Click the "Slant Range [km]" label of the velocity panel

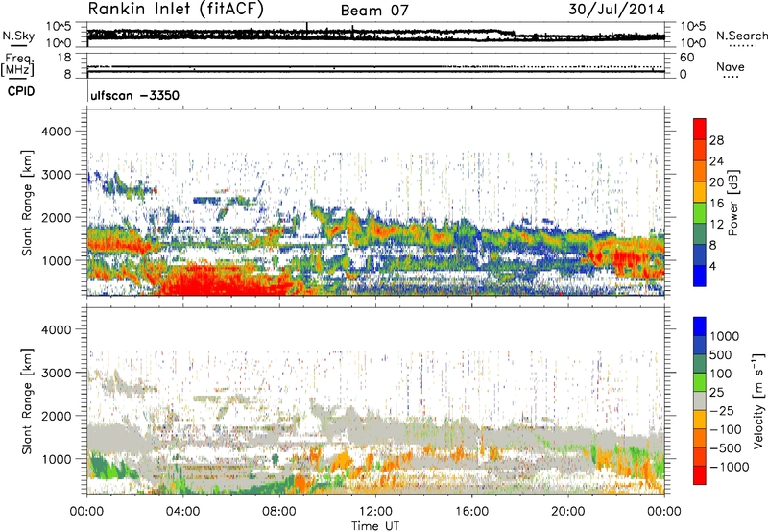click(x=27, y=400)
